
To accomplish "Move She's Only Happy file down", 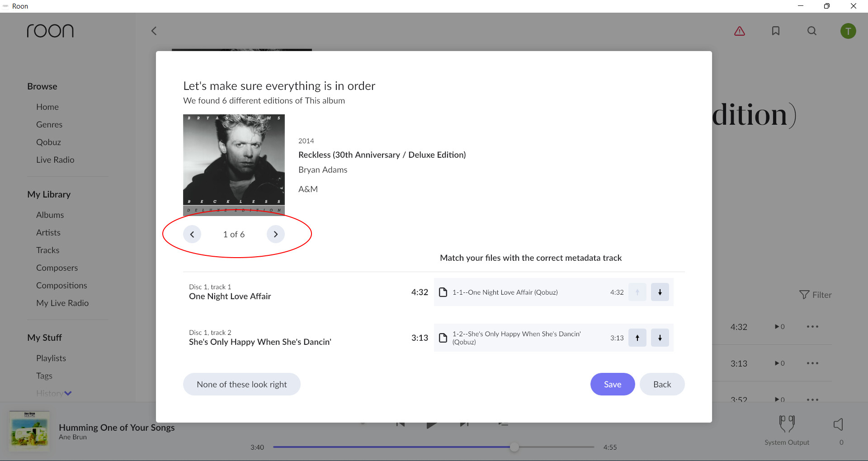I will click(x=660, y=338).
